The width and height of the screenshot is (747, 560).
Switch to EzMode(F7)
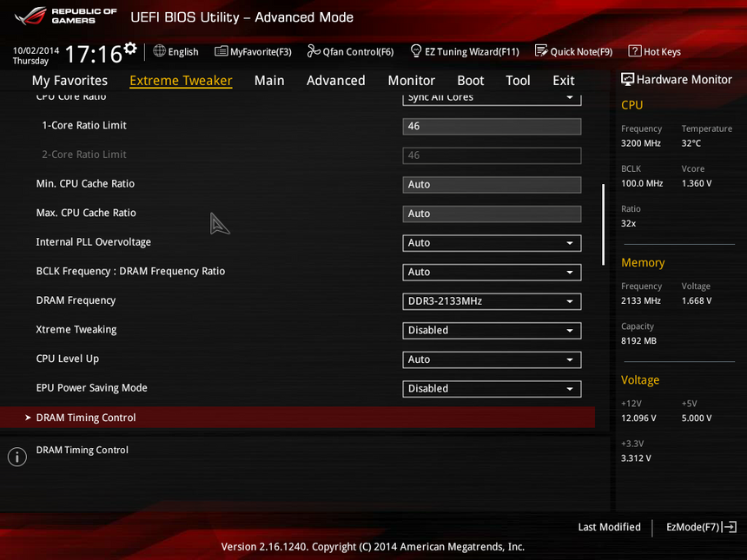(700, 527)
